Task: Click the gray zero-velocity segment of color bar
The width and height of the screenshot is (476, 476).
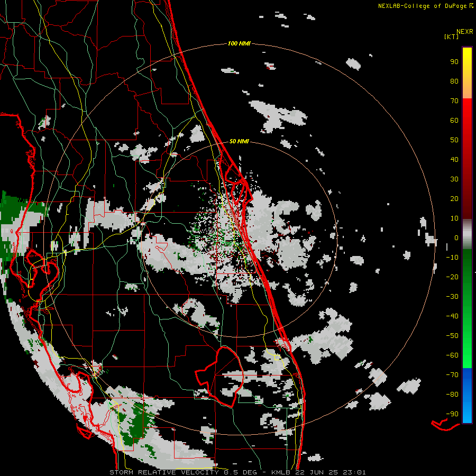Action: coord(467,234)
